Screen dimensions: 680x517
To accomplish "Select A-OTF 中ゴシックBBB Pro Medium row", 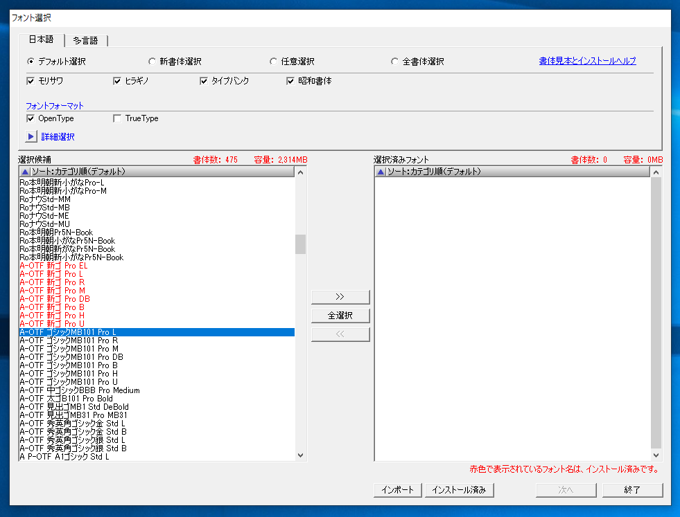I will point(157,390).
